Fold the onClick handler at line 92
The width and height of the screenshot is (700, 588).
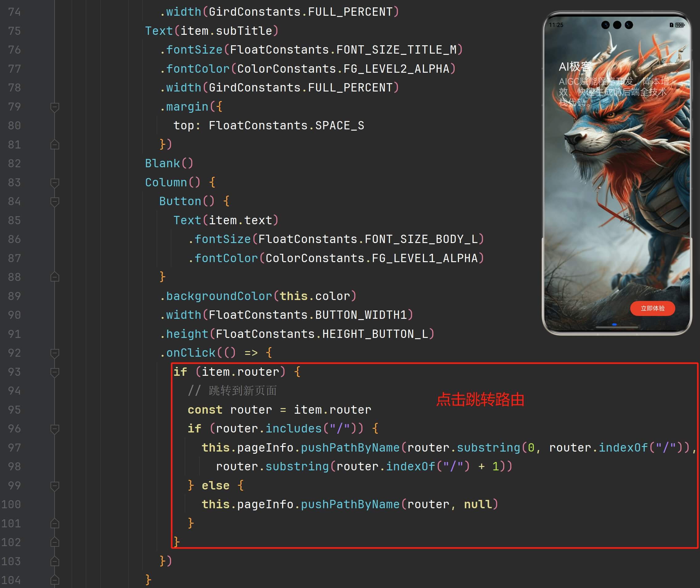pos(55,353)
